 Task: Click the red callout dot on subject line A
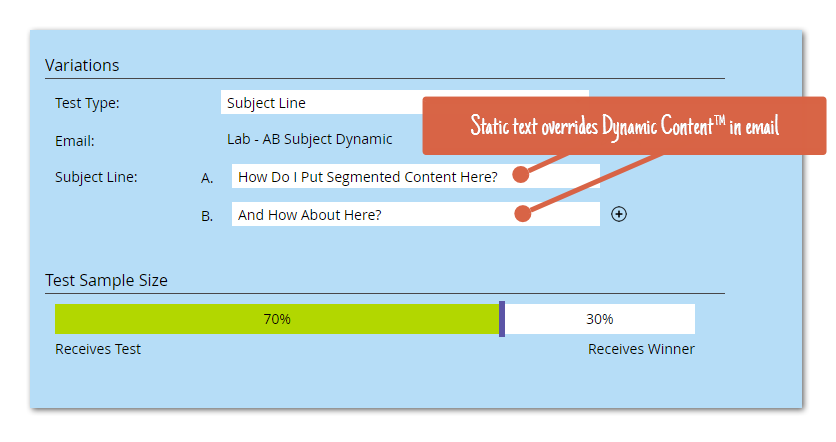[520, 175]
